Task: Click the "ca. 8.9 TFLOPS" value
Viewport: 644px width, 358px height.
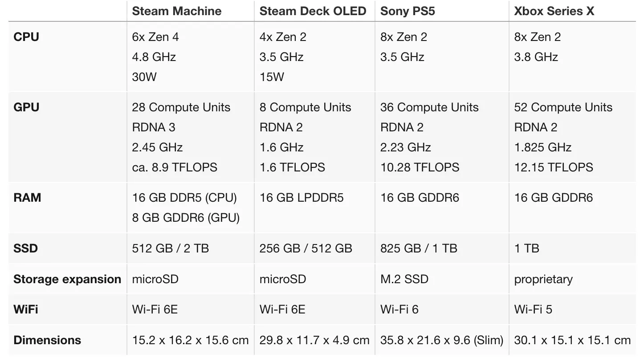Action: (x=175, y=167)
